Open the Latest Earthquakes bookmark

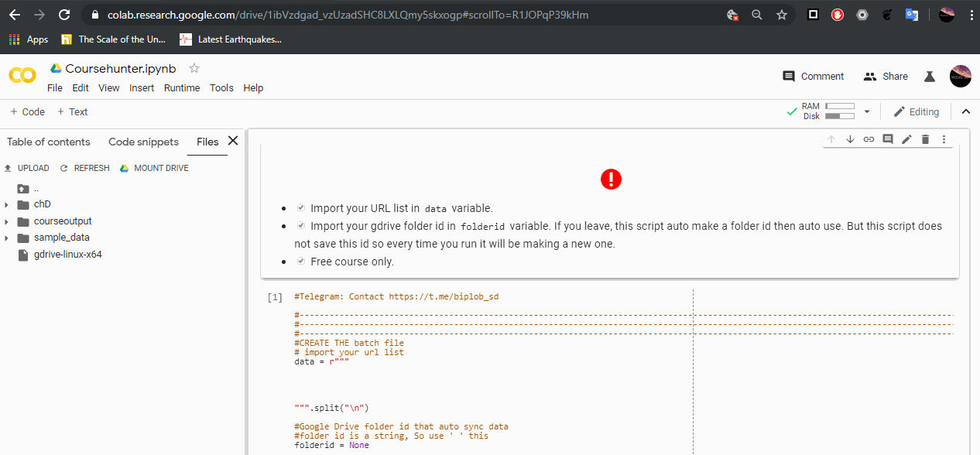click(231, 39)
